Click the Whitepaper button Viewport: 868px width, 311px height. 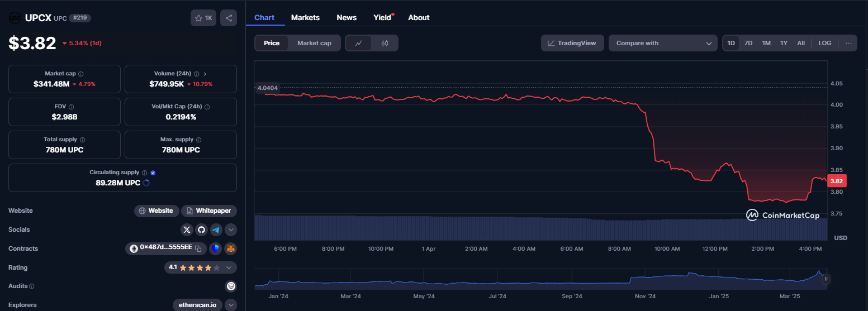209,210
